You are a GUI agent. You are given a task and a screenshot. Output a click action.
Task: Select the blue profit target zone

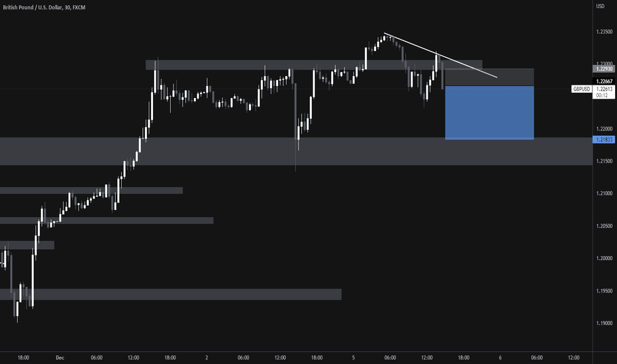pos(489,113)
